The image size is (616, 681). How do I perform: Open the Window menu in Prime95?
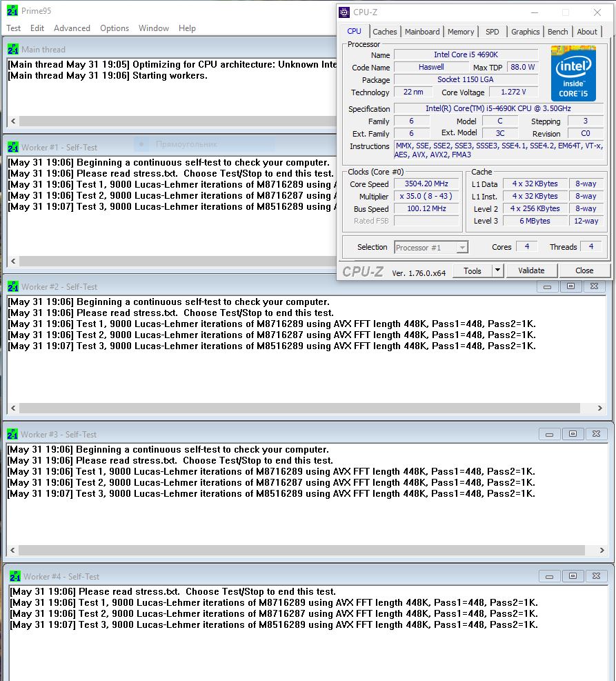(x=154, y=28)
